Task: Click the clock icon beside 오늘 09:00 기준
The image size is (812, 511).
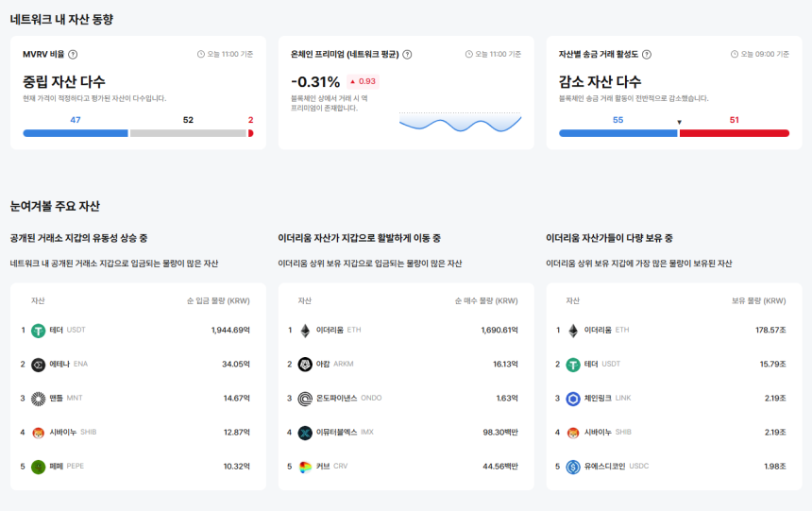Action: click(735, 54)
